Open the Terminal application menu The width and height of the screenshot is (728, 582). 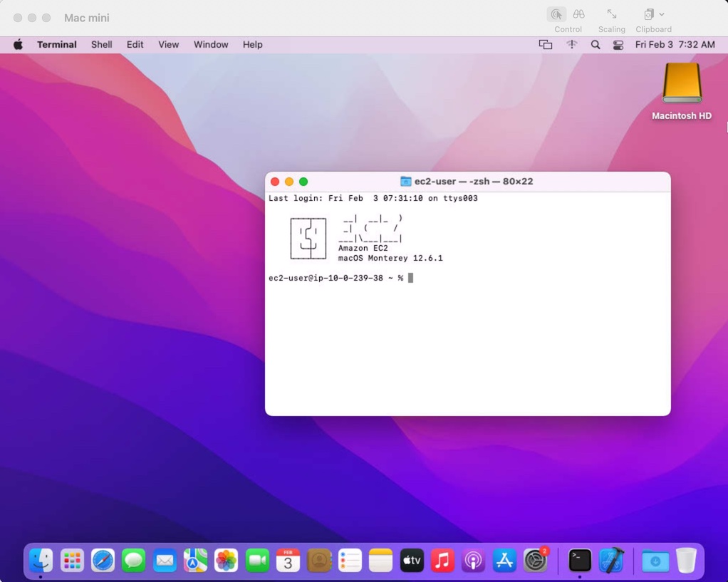pos(57,45)
